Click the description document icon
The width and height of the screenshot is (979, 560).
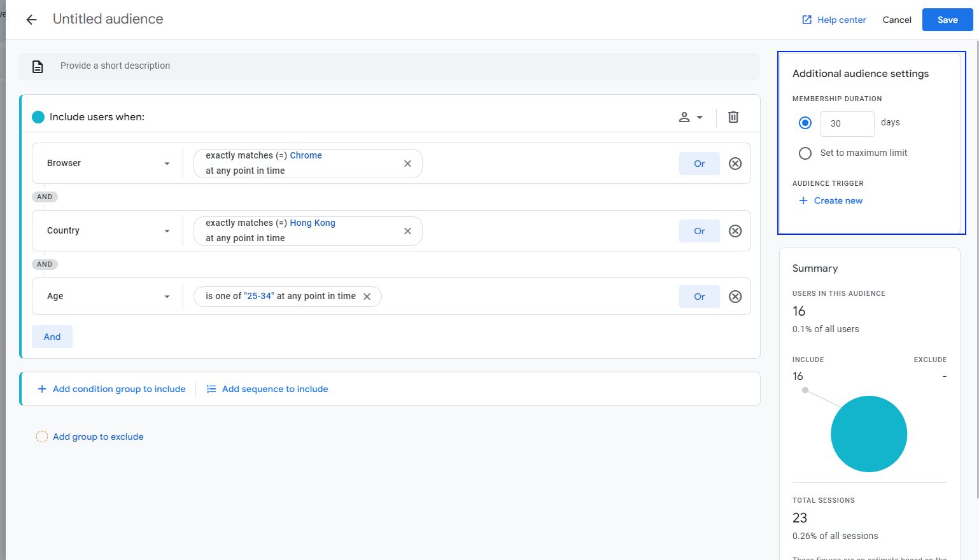(x=38, y=66)
